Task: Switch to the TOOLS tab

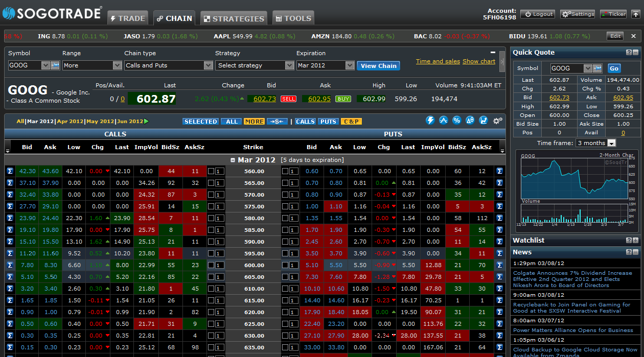Action: pyautogui.click(x=293, y=18)
